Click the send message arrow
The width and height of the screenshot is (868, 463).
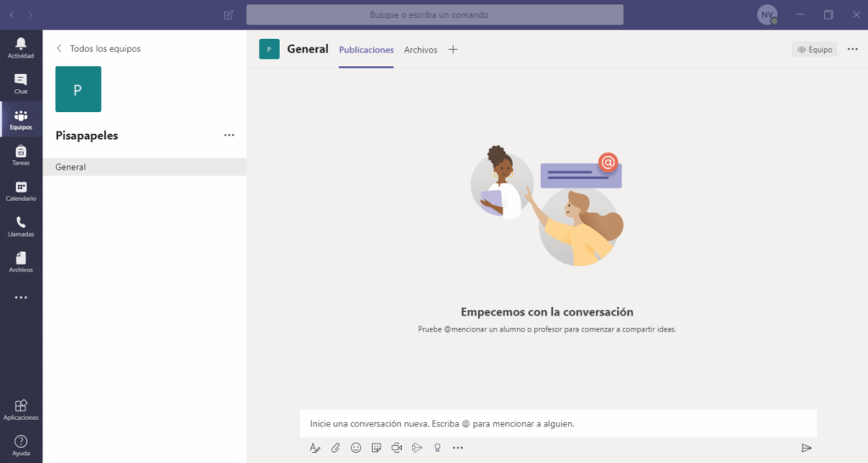pyautogui.click(x=806, y=448)
